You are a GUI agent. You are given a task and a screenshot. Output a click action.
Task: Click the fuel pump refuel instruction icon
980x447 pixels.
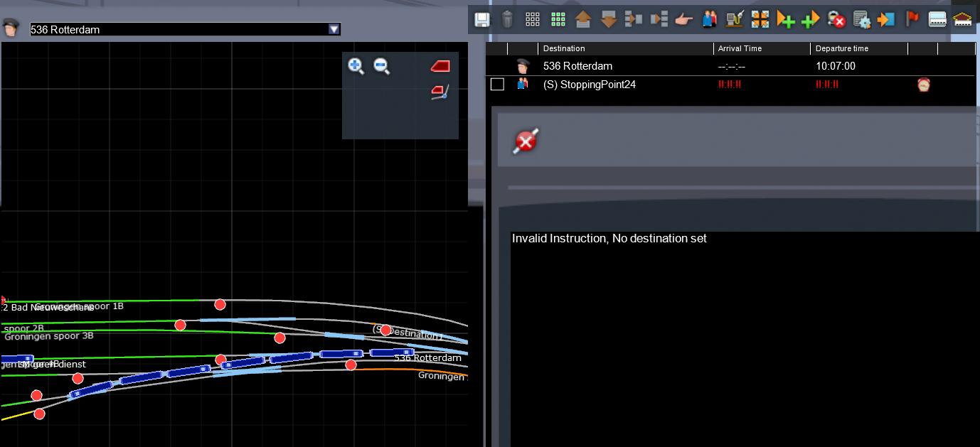pyautogui.click(x=735, y=19)
